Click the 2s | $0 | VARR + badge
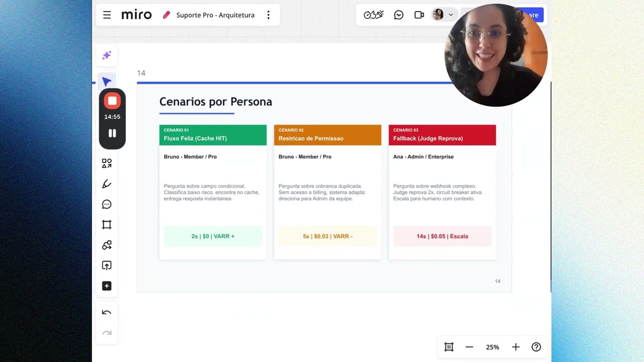The image size is (644, 362). pyautogui.click(x=213, y=236)
